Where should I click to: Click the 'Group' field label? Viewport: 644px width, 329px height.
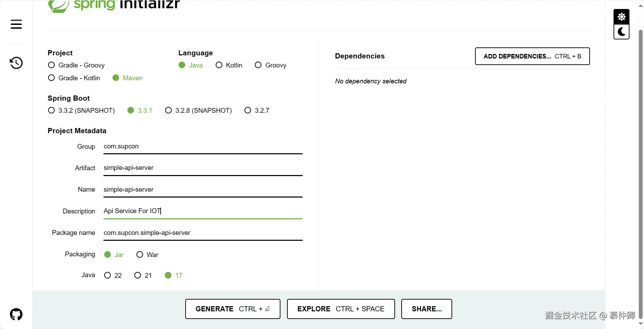click(x=86, y=146)
